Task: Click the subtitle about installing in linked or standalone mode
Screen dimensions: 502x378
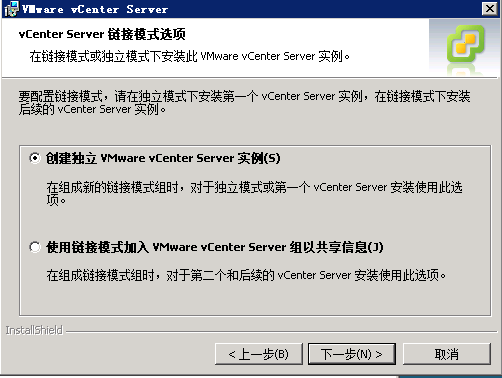Action: point(190,56)
